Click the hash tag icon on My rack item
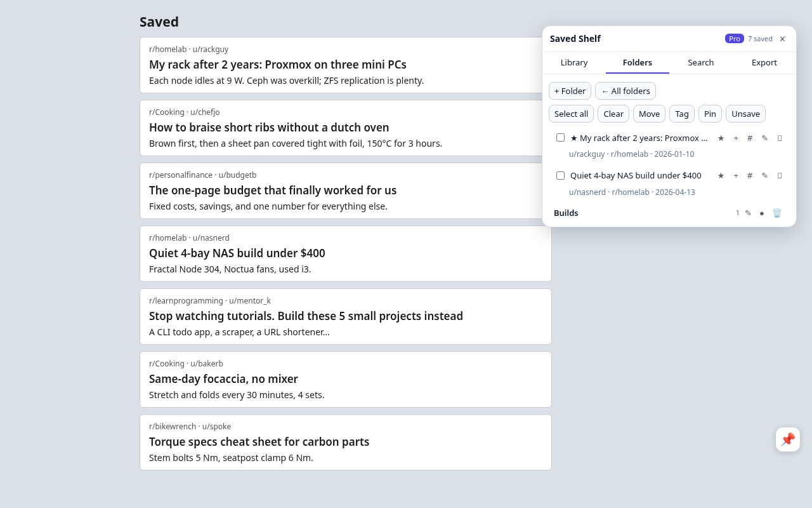 click(750, 138)
